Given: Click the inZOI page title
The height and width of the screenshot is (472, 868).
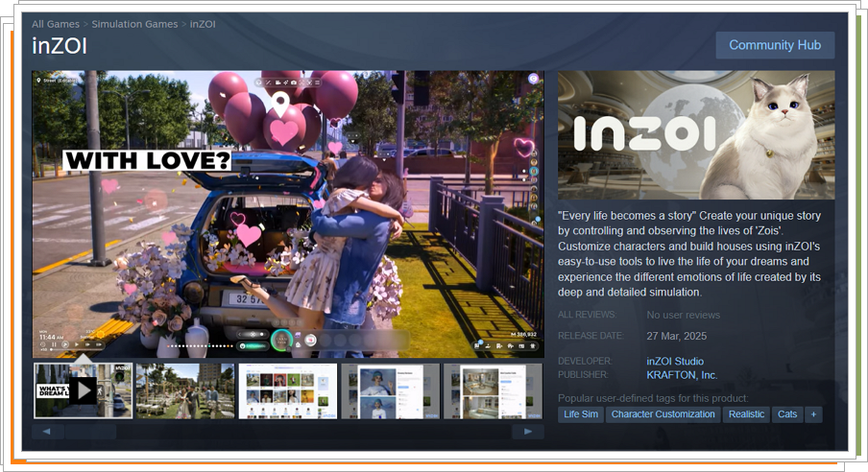Looking at the screenshot, I should (60, 46).
